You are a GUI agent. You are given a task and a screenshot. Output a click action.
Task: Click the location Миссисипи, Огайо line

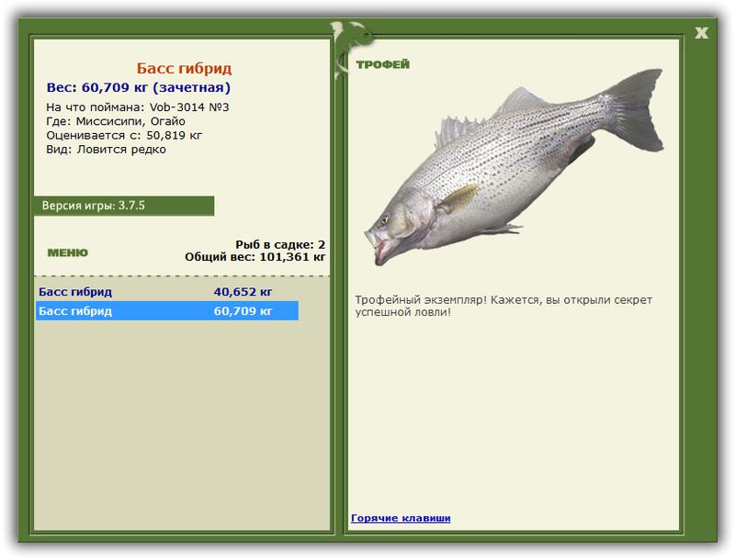click(130, 121)
